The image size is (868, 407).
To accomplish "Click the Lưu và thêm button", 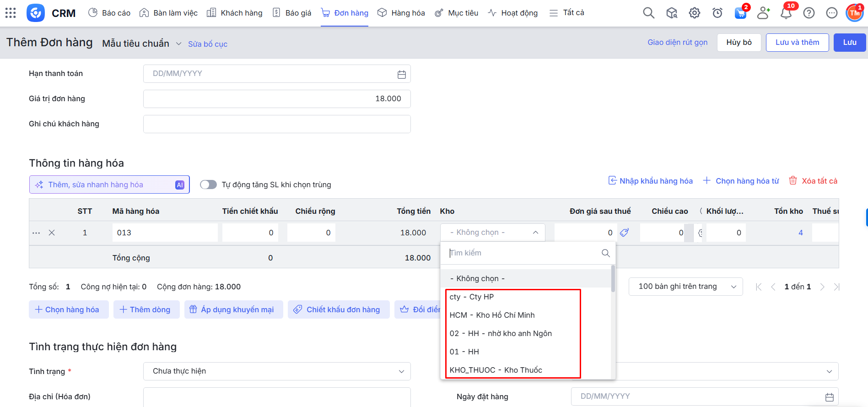I will (x=797, y=43).
